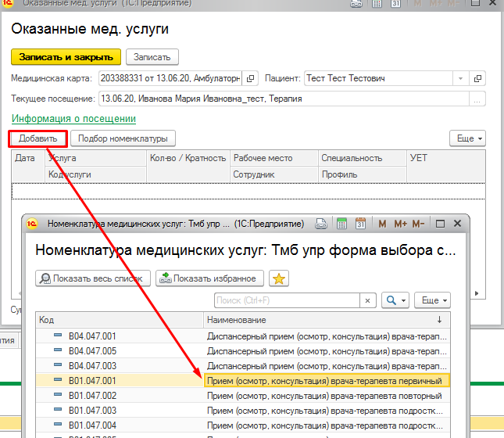The height and width of the screenshot is (438, 504).
Task: Click the print icon in nomenclature title bar
Action: (x=321, y=224)
